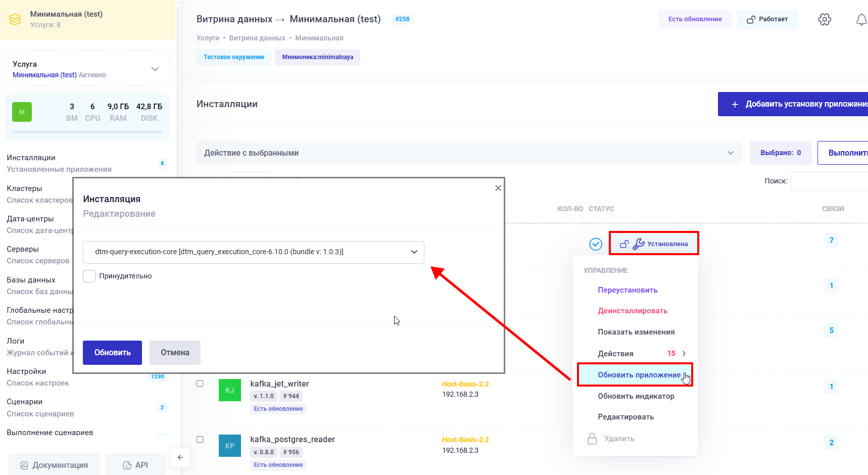
Task: Open Документация via its document icon
Action: point(25,464)
